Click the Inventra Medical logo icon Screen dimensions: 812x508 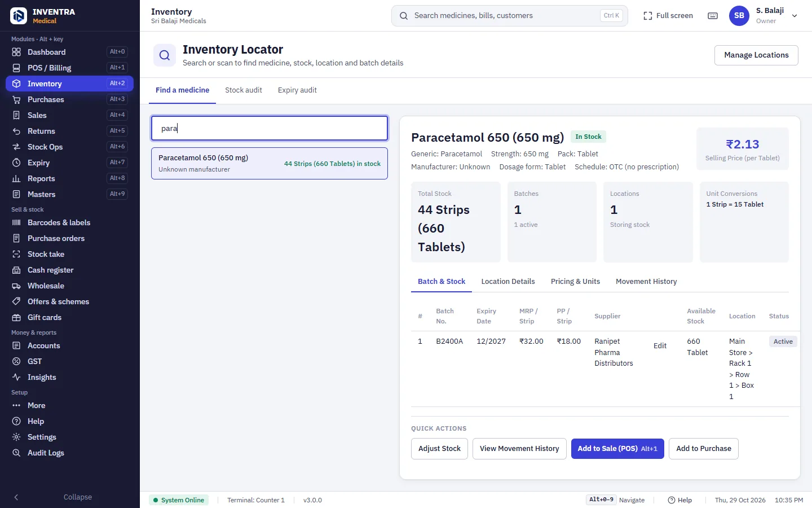19,16
